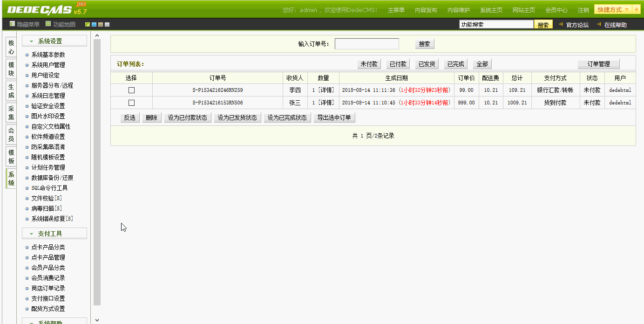Click the 搜索 order search button

point(424,43)
